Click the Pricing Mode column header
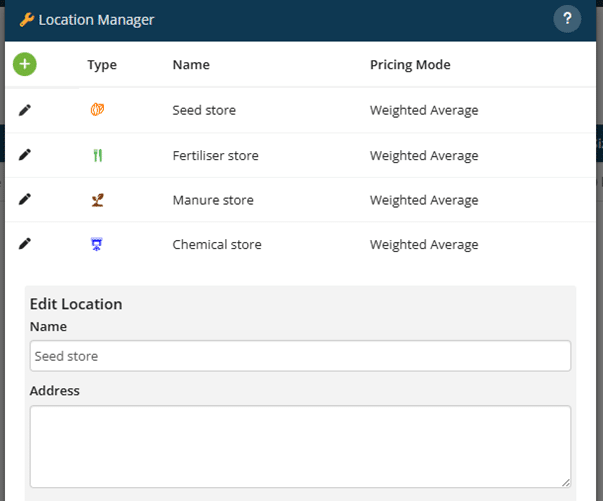Screen dimensions: 603x501 [410, 65]
